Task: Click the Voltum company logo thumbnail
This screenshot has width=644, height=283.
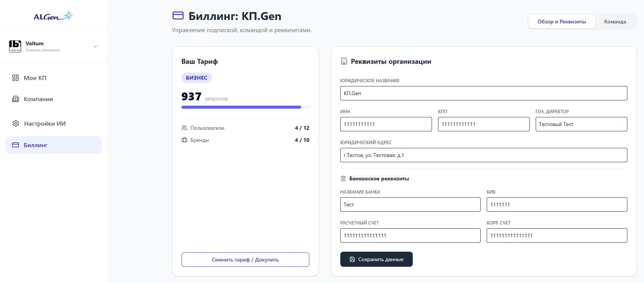Action: tap(15, 46)
